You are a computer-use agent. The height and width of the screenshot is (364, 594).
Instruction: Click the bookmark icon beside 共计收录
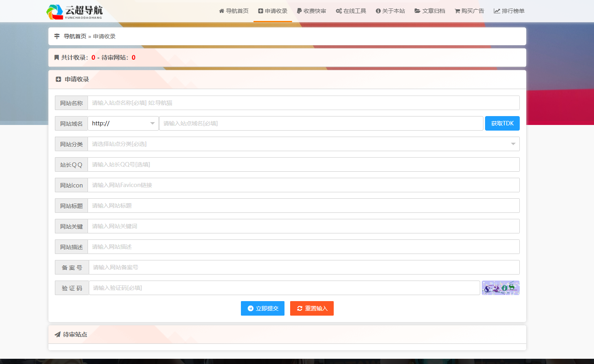point(57,57)
